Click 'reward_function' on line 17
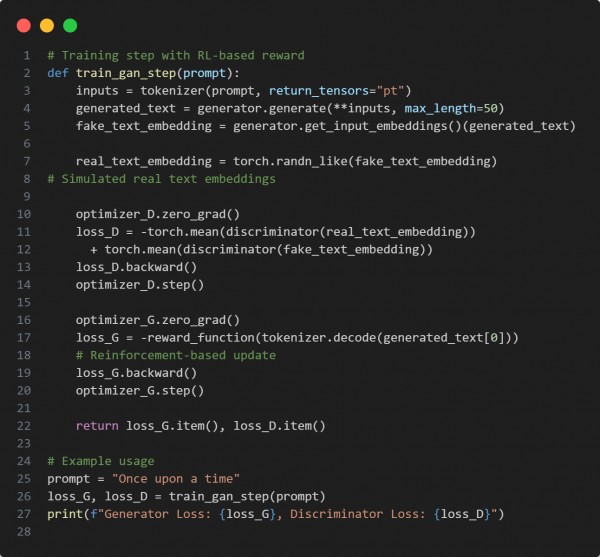600x557 pixels. tap(201, 337)
